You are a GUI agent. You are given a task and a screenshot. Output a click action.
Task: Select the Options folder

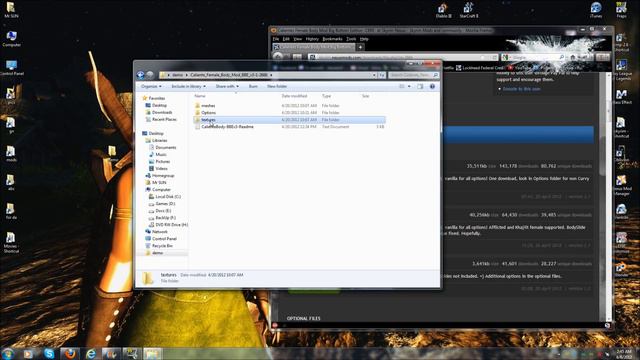click(208, 113)
